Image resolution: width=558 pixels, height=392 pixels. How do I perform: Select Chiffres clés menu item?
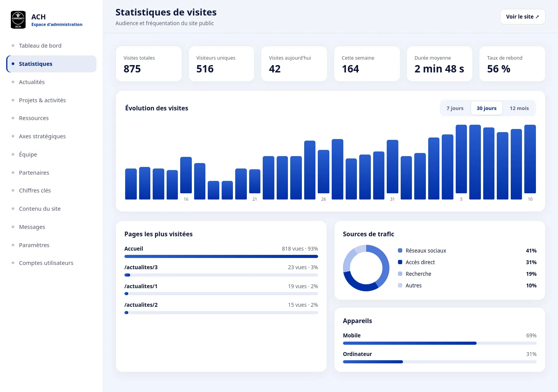point(51,191)
